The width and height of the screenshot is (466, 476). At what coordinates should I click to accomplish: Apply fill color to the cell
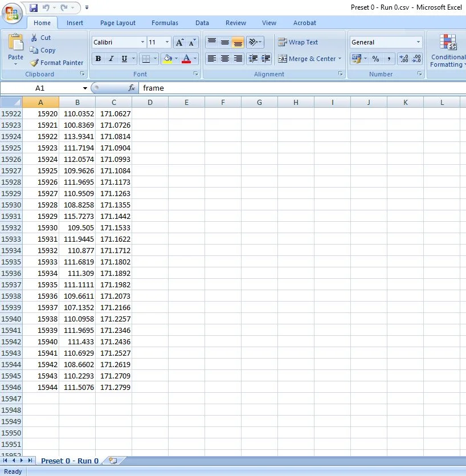tap(167, 59)
